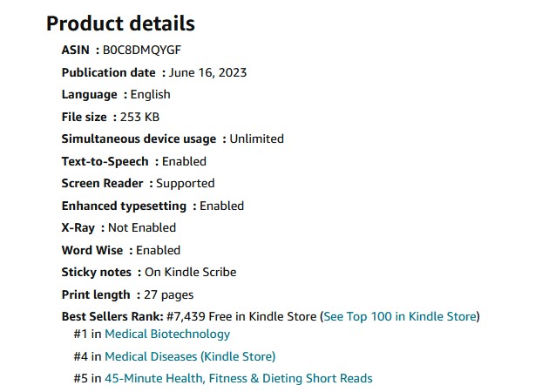Click the X-Ray Not Enabled entry

pyautogui.click(x=119, y=227)
